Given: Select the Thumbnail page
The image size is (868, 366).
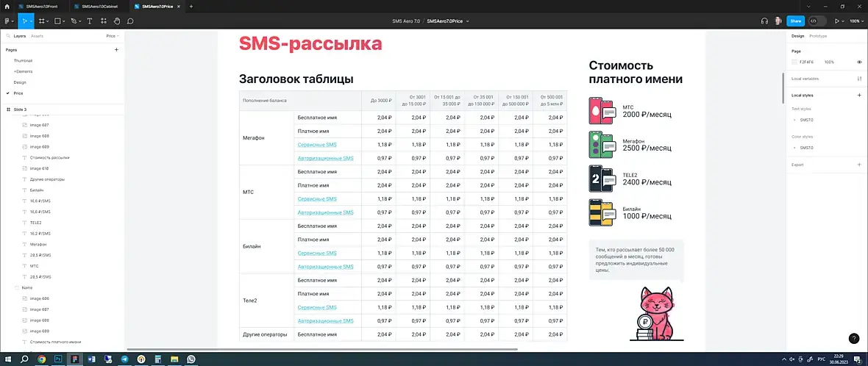Looking at the screenshot, I should click(24, 60).
